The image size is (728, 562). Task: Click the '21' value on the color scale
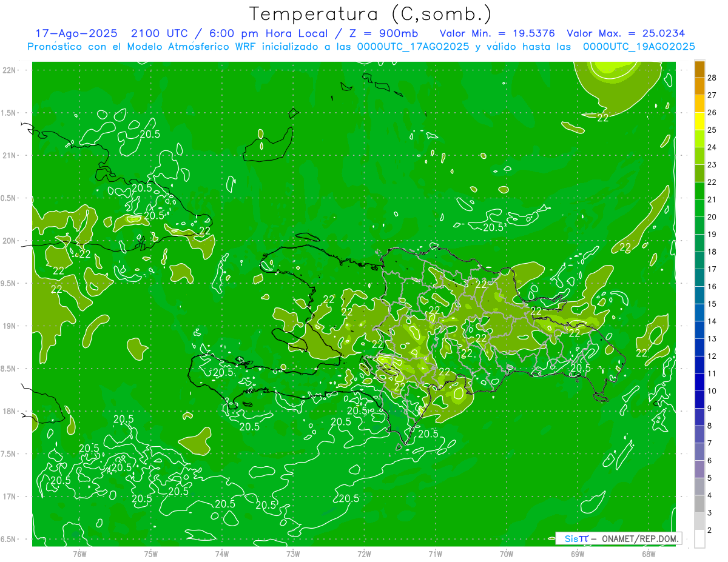click(712, 199)
